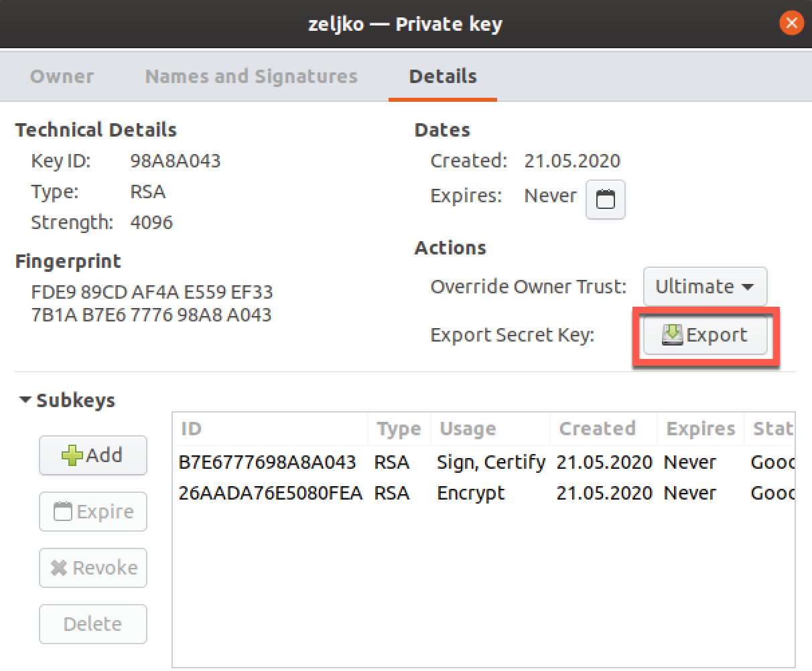Select subkey 26AADA76E5080FEA row
Image resolution: width=812 pixels, height=671 pixels.
[484, 493]
